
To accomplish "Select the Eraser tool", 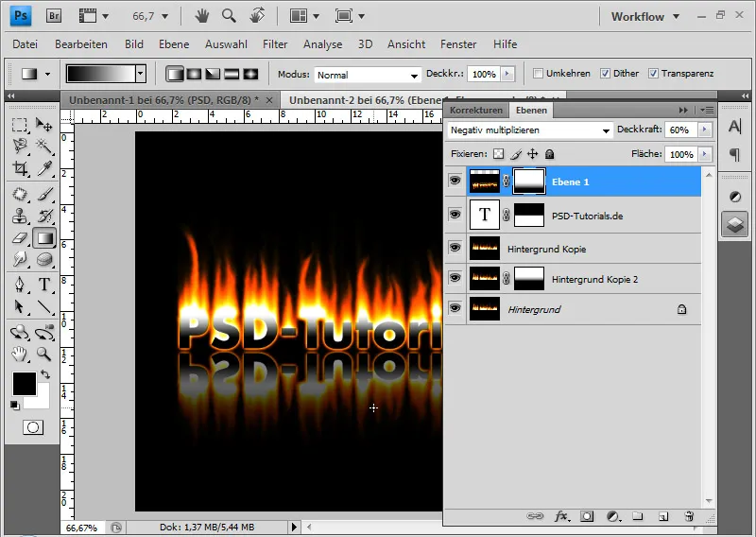I will [19, 238].
